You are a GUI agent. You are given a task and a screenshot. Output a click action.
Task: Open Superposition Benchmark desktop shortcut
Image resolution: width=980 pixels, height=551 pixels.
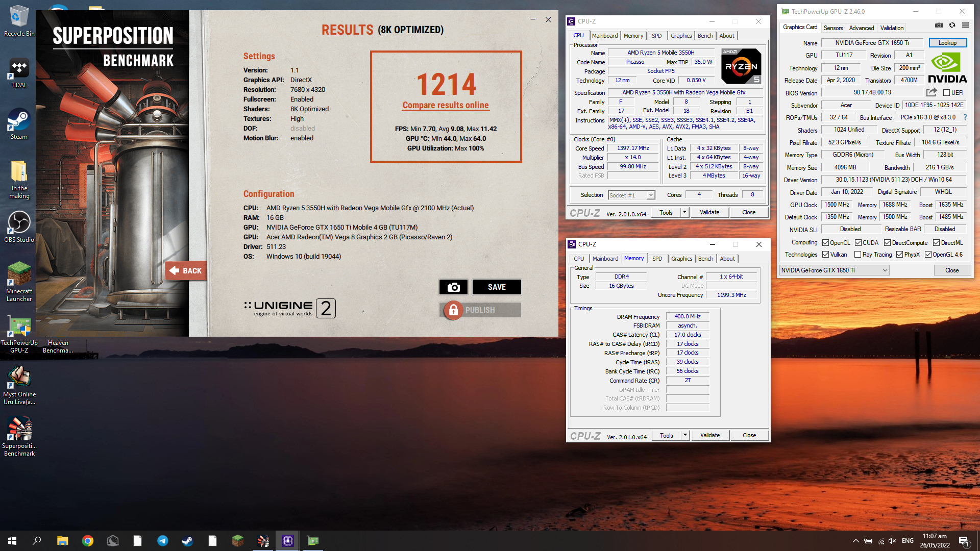(19, 437)
